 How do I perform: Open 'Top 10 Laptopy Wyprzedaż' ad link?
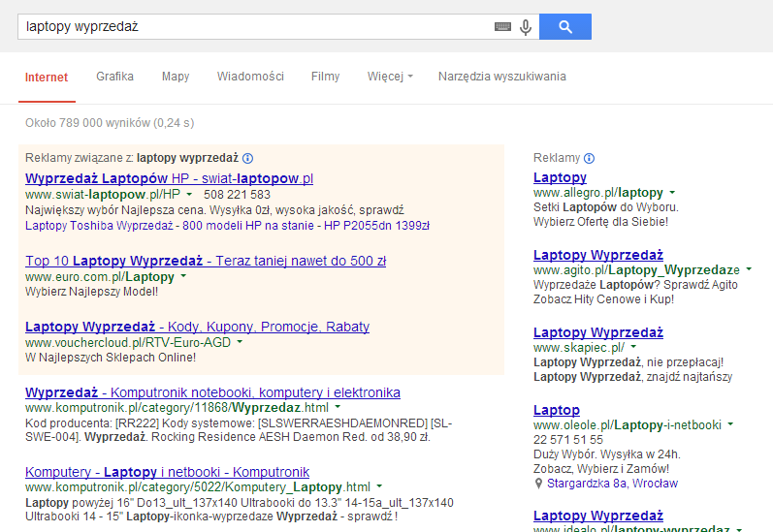click(206, 261)
